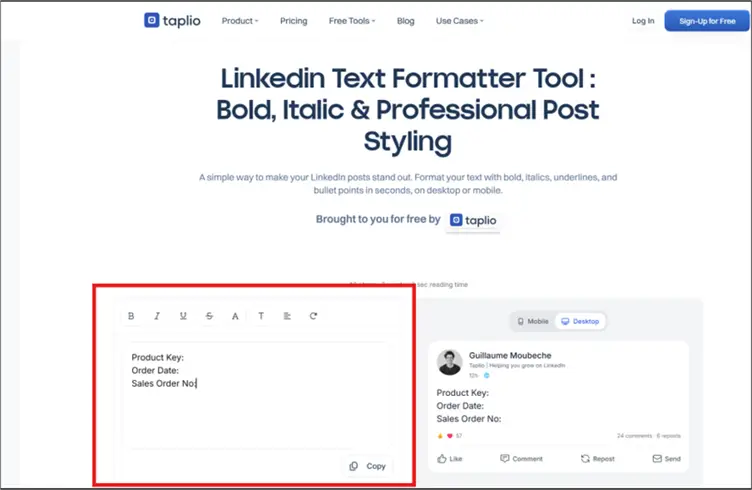The height and width of the screenshot is (490, 752).
Task: Click the Product Key: line in editor
Action: [x=157, y=358]
